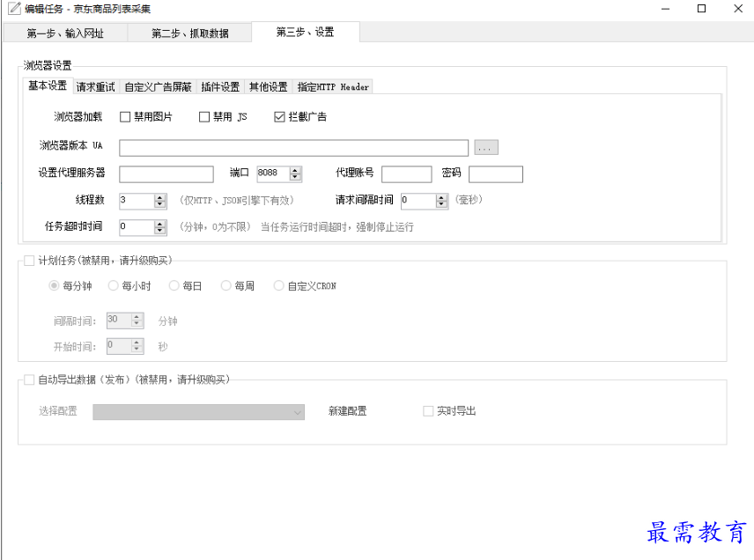Click the 新建配置 link
The width and height of the screenshot is (754, 560).
click(348, 411)
